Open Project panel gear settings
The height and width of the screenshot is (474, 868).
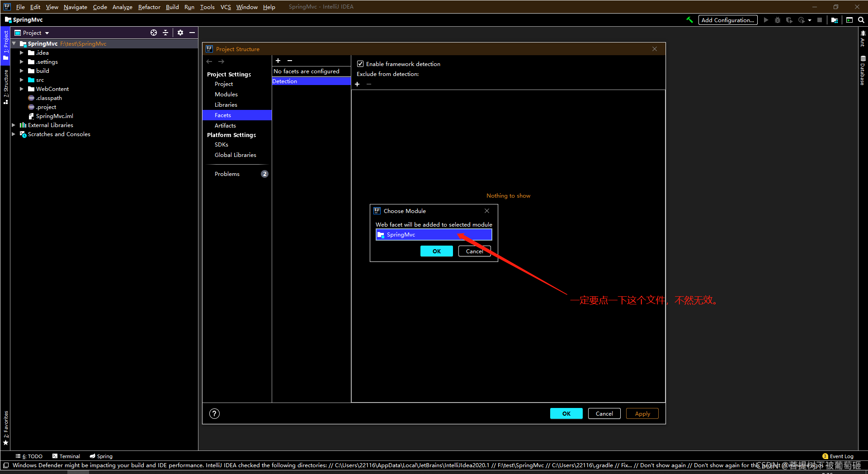point(180,33)
